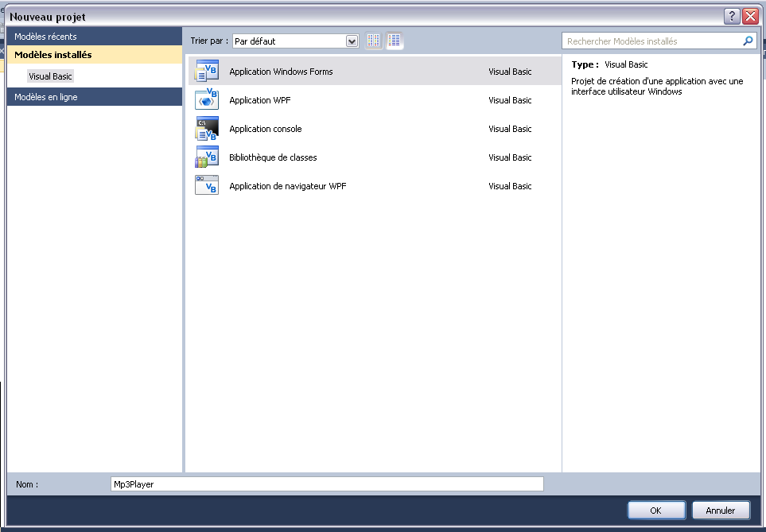This screenshot has width=766, height=532.
Task: Click Visual Basic in the navigateur WPF row
Action: point(510,186)
